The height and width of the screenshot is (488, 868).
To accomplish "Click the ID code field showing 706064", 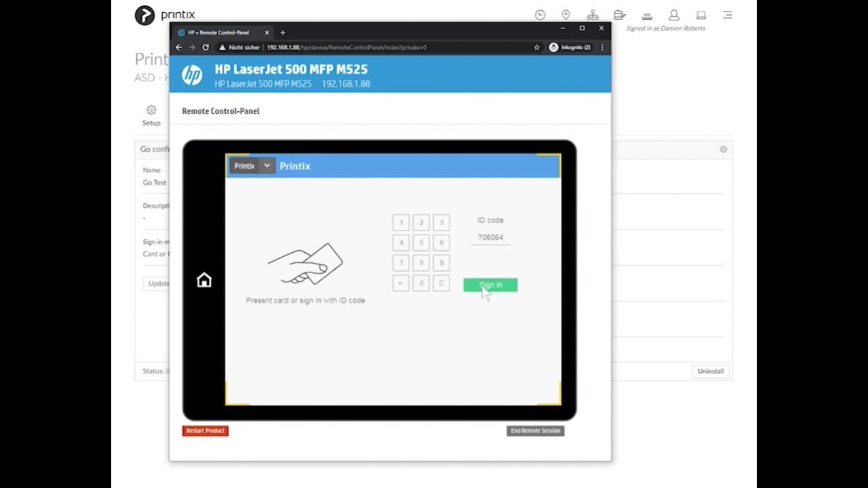I will pyautogui.click(x=490, y=238).
